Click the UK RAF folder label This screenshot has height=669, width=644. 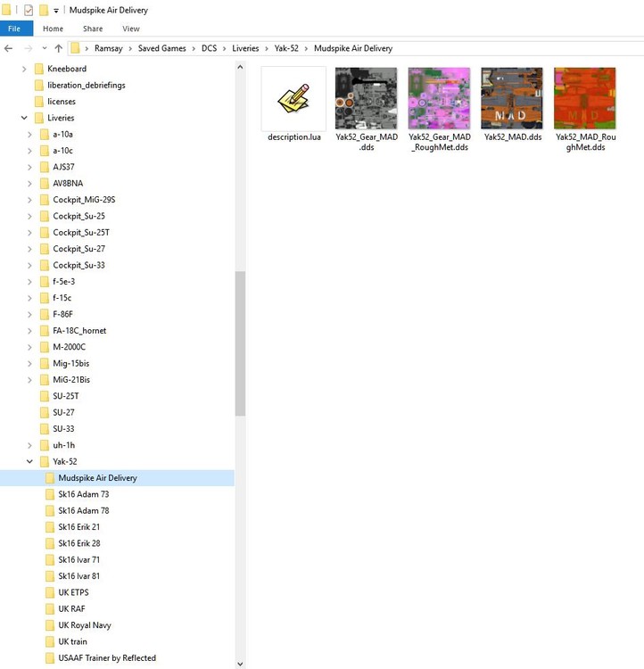pos(71,609)
